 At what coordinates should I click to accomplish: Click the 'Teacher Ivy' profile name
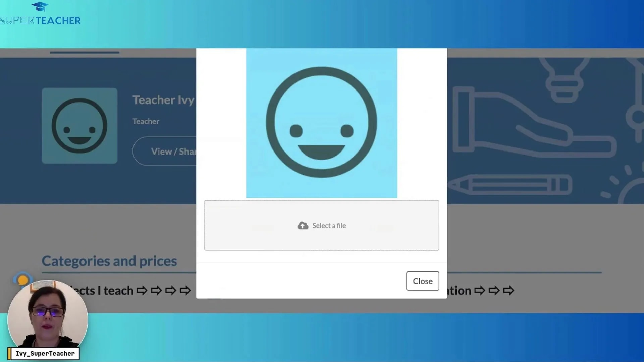pyautogui.click(x=163, y=100)
